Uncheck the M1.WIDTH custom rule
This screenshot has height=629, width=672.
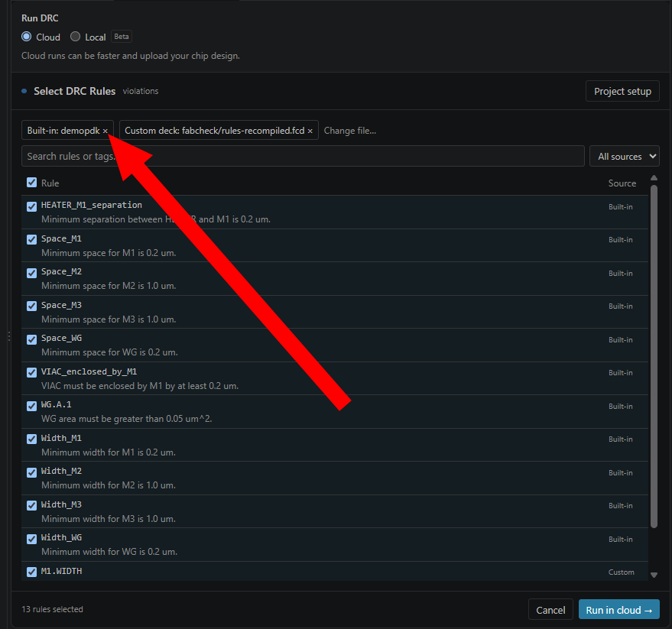click(31, 572)
